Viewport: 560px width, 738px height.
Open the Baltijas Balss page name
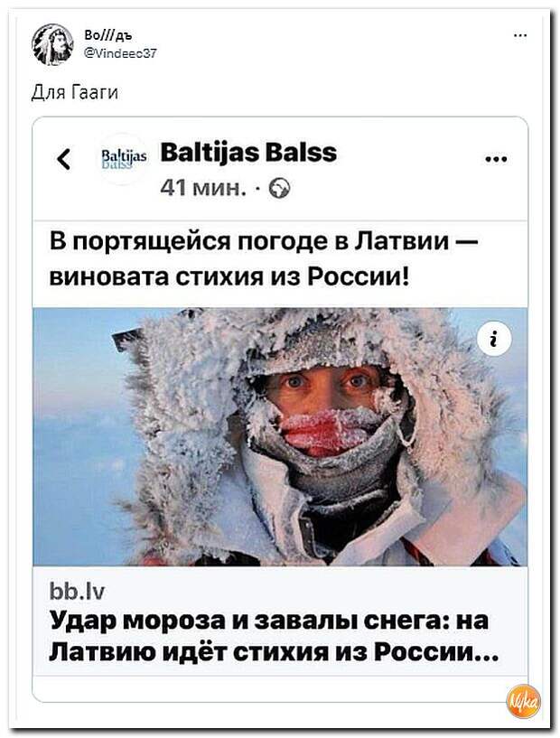pos(248,153)
